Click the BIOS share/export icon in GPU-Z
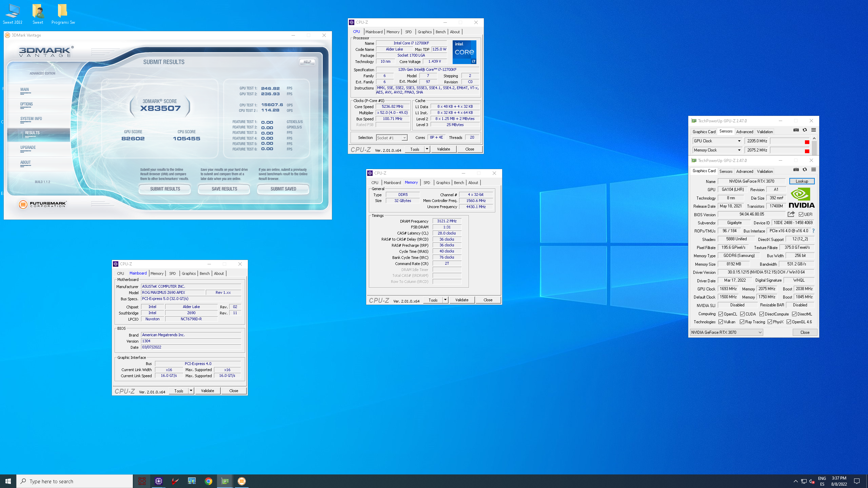This screenshot has height=488, width=868. 791,214
